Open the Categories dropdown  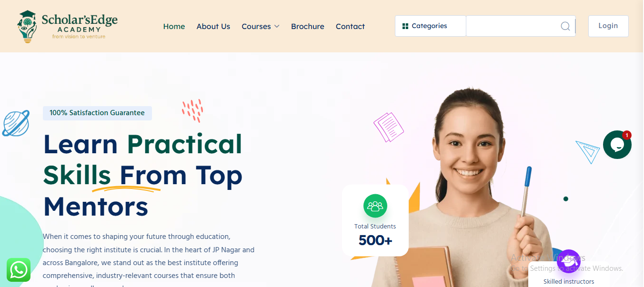[x=430, y=26]
